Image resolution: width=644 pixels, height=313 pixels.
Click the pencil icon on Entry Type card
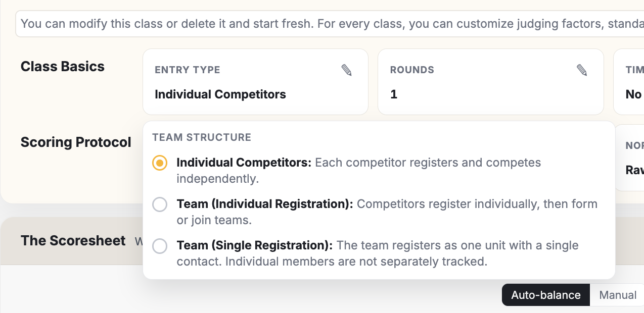[x=346, y=70]
